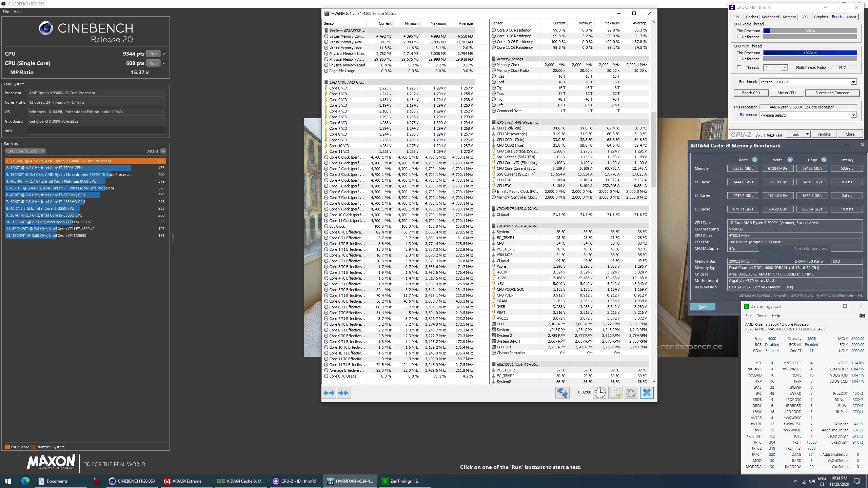Open CPU-Z from the taskbar
Viewport: 868px width, 488px height.
(295, 481)
